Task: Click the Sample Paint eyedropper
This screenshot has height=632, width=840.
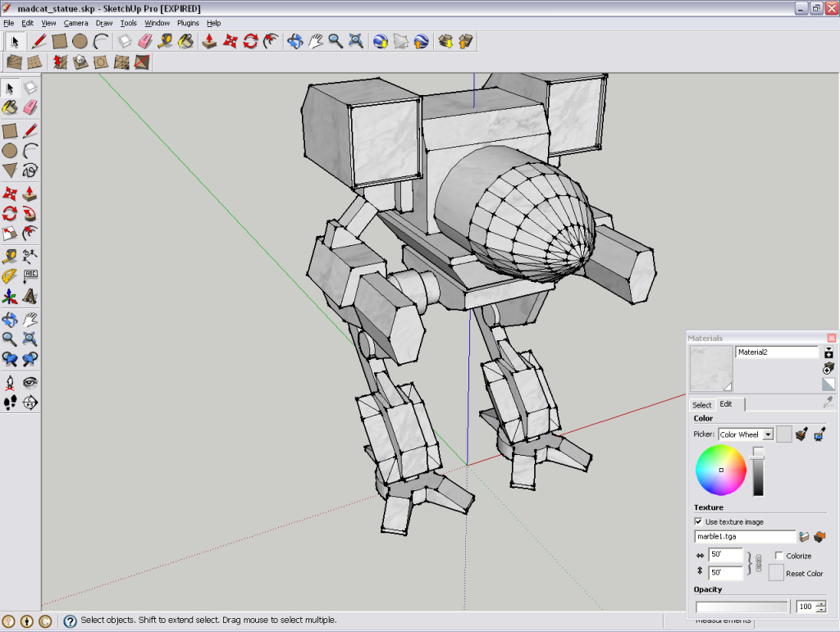Action: (829, 402)
